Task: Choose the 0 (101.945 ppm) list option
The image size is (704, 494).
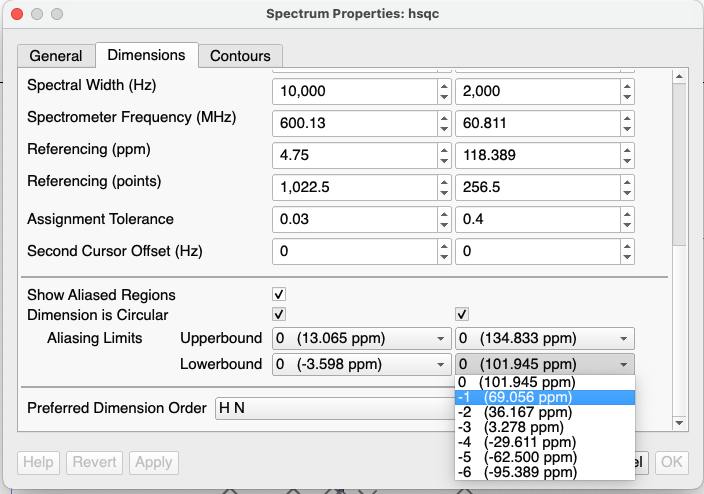Action: (545, 382)
